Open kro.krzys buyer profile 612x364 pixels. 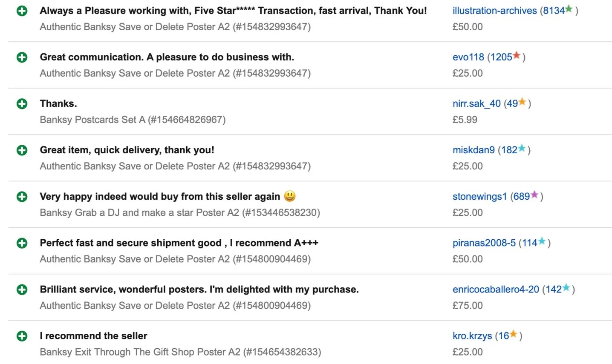472,335
